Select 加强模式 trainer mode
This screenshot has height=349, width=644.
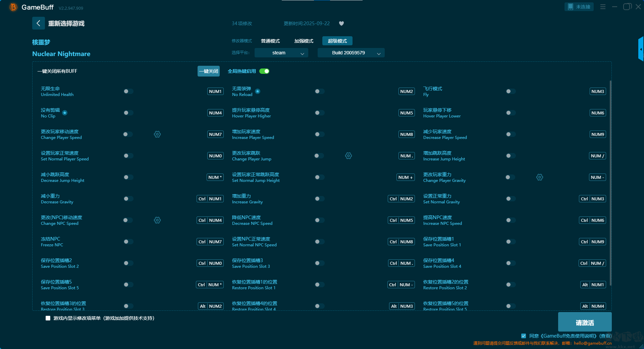pyautogui.click(x=304, y=41)
